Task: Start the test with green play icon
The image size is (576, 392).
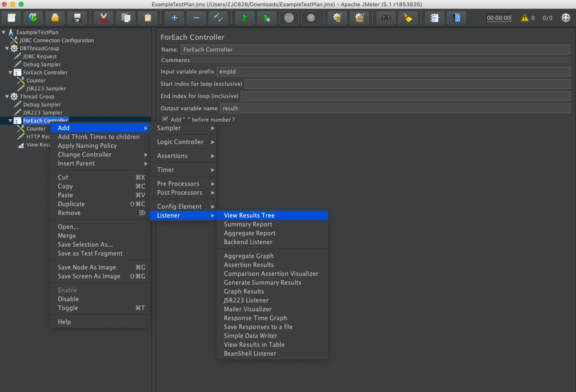Action: click(x=245, y=18)
